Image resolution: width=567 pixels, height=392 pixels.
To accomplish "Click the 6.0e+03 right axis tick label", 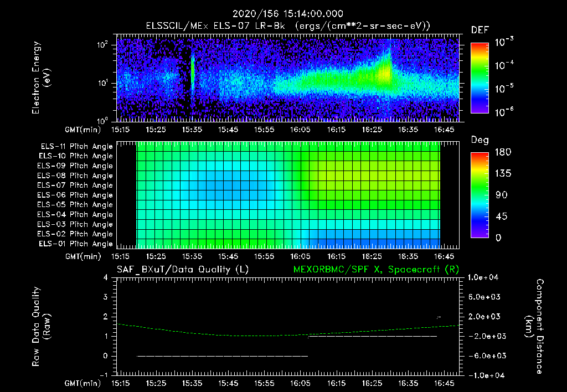I will 484,297.
